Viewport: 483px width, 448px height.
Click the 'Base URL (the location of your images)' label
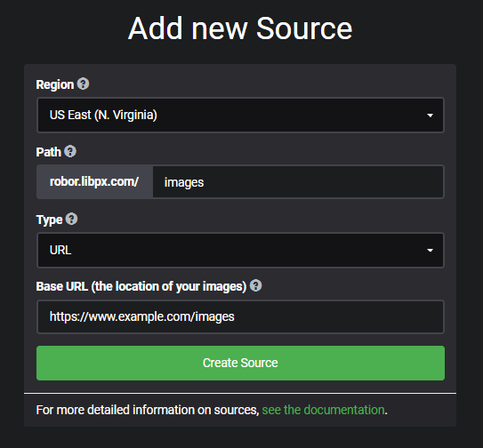141,286
